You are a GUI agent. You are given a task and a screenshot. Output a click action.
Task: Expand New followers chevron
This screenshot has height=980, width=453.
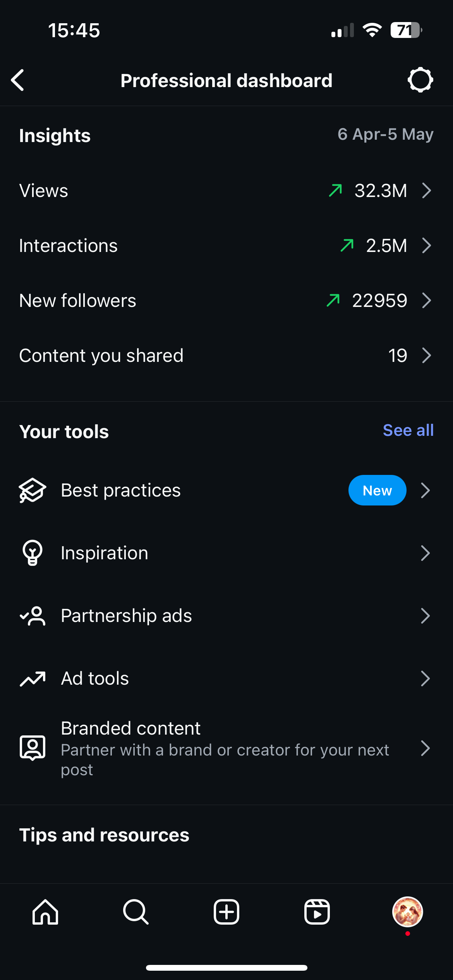coord(426,300)
